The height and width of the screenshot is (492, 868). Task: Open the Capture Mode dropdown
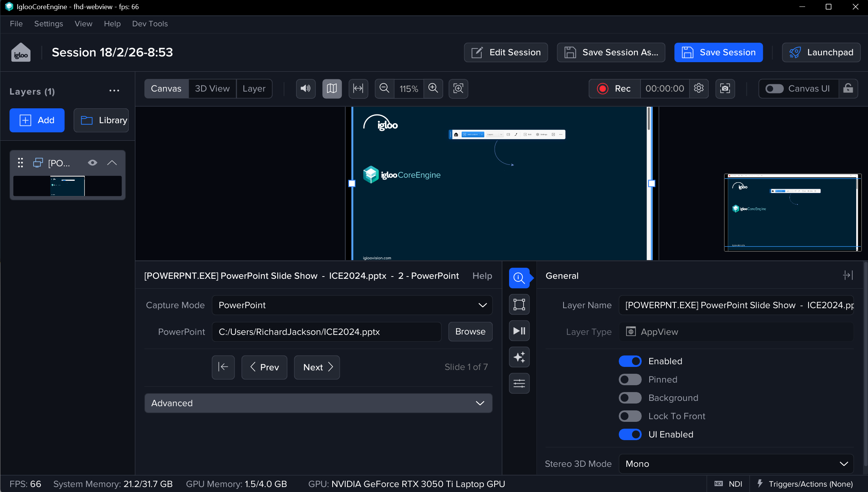[x=352, y=305]
